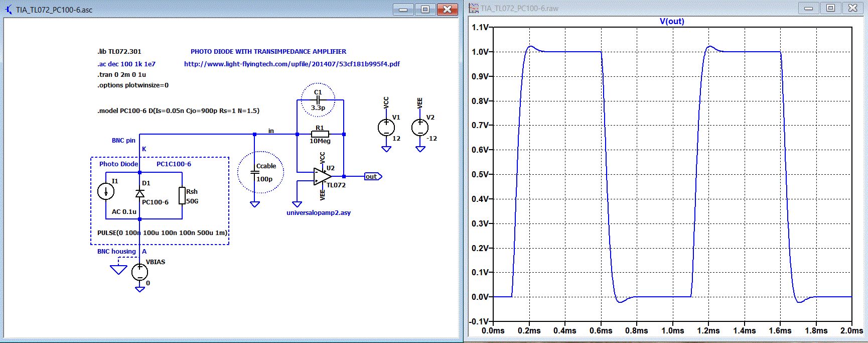Select the V2 -12V voltage source
Viewport: 868px width, 343px height.
(420, 128)
